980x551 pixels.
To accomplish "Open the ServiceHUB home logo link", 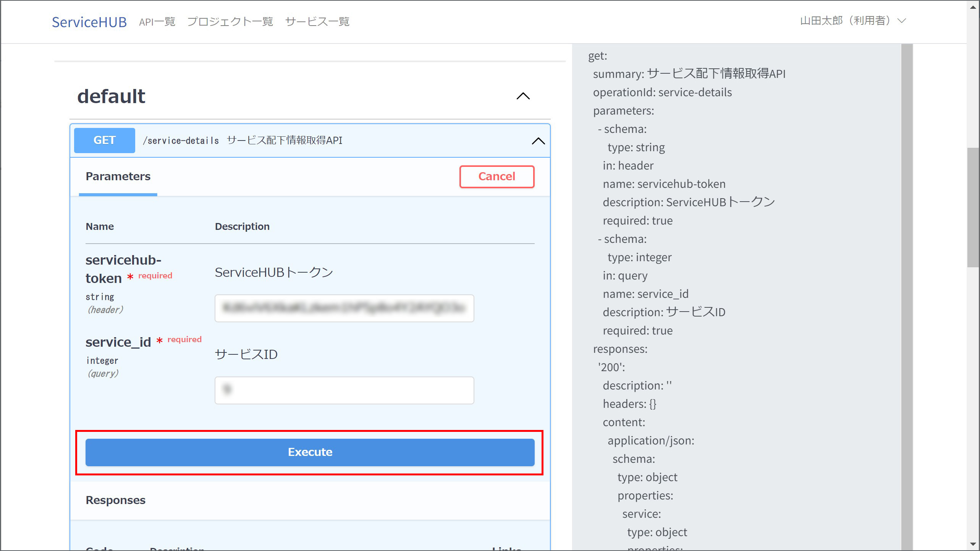I will pos(89,22).
